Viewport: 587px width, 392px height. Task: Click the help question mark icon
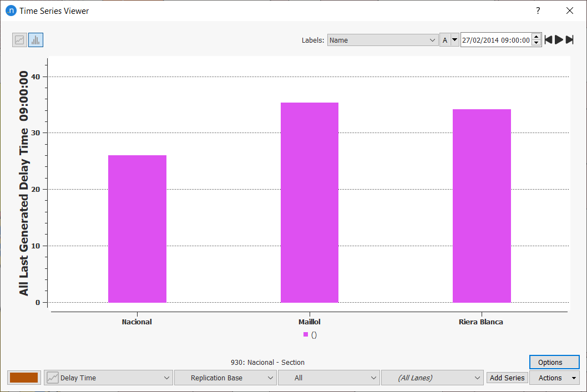pos(538,11)
